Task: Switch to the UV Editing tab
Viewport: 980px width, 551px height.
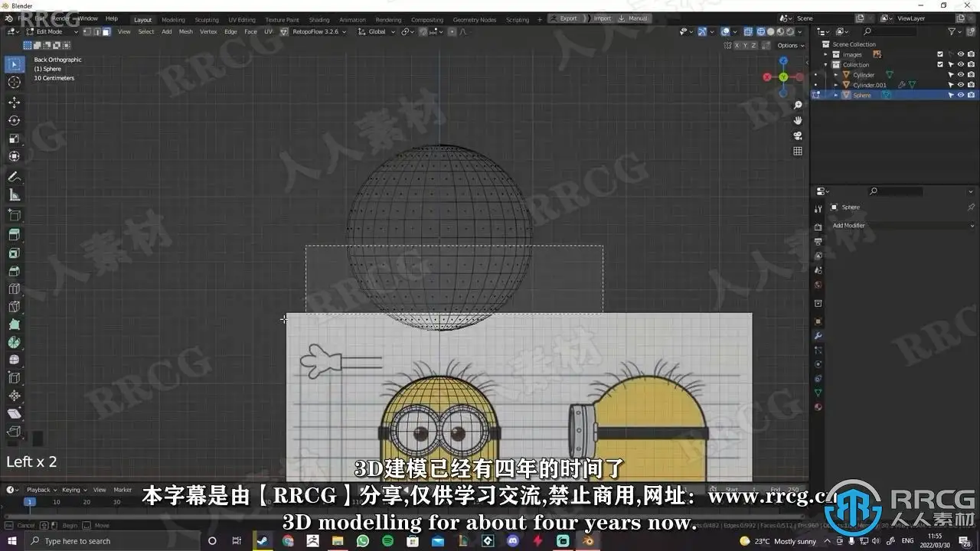Action: pyautogui.click(x=242, y=20)
